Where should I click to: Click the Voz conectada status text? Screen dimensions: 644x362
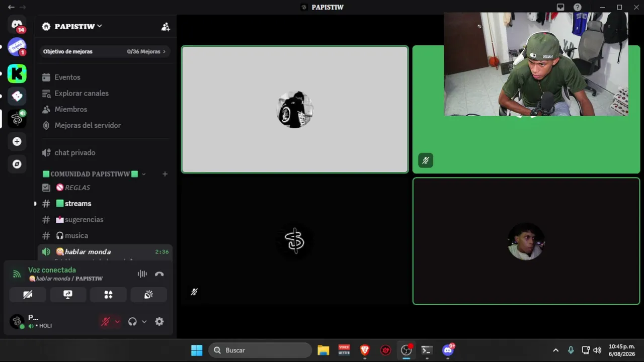(x=52, y=270)
